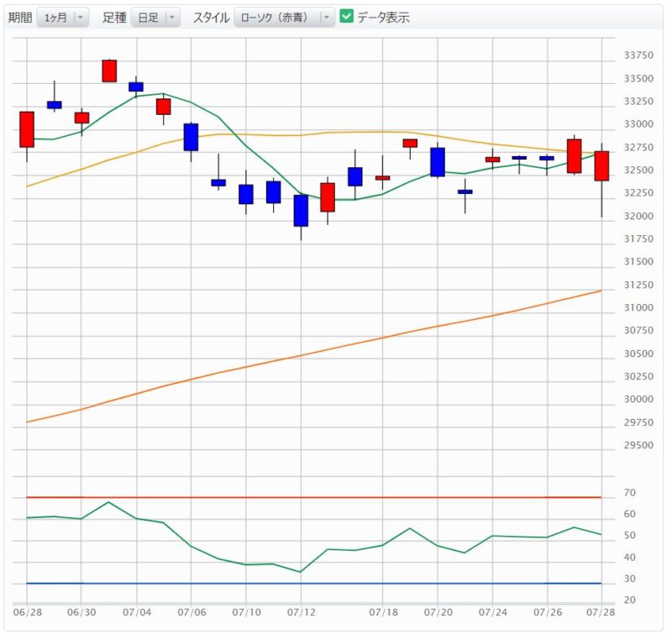
Task: Click the 40 oscillator axis label
Action: pos(629,558)
